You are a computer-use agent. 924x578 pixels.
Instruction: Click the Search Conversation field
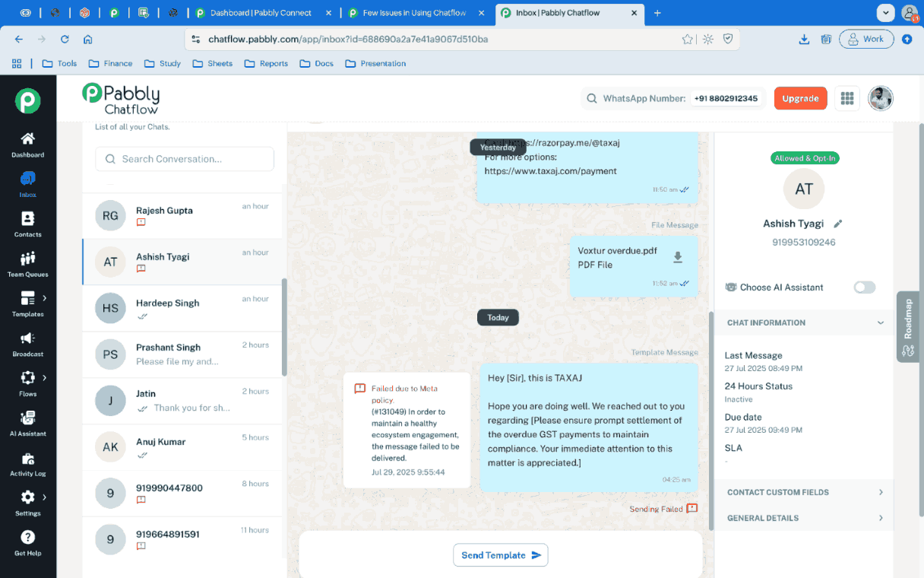[185, 159]
